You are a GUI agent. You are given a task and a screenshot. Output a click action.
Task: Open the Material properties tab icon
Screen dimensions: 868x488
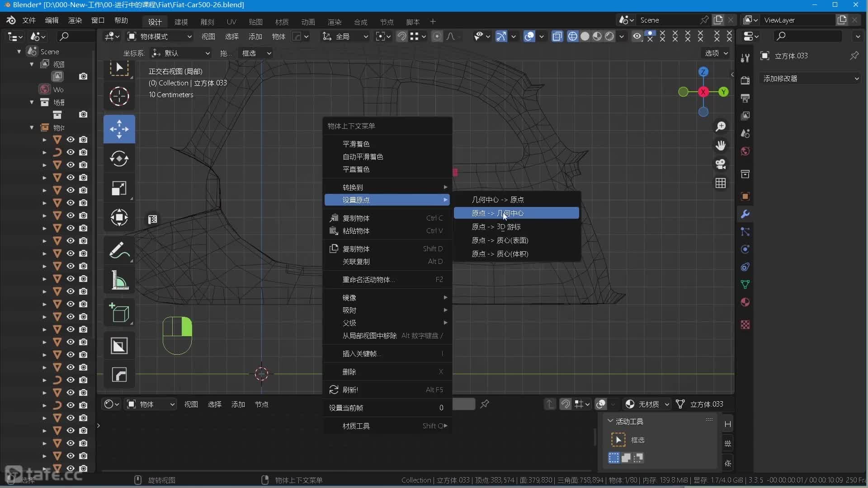[x=745, y=302]
